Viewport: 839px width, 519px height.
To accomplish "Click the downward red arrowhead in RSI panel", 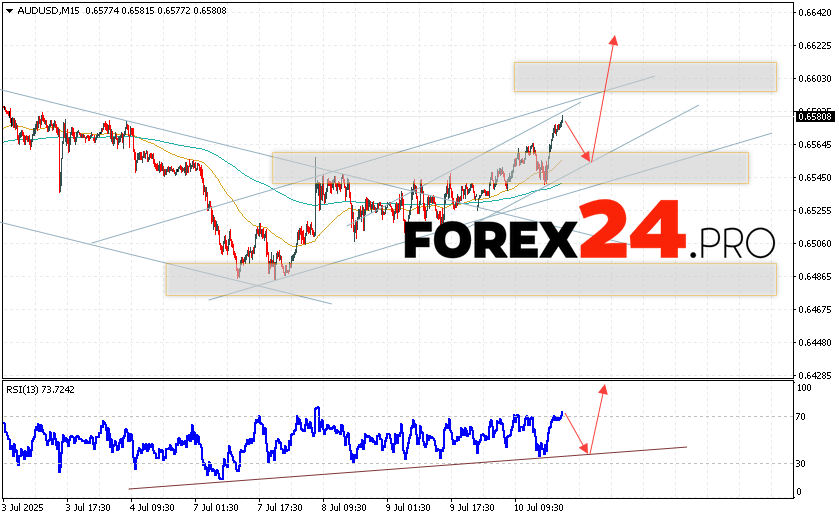I will click(x=587, y=450).
